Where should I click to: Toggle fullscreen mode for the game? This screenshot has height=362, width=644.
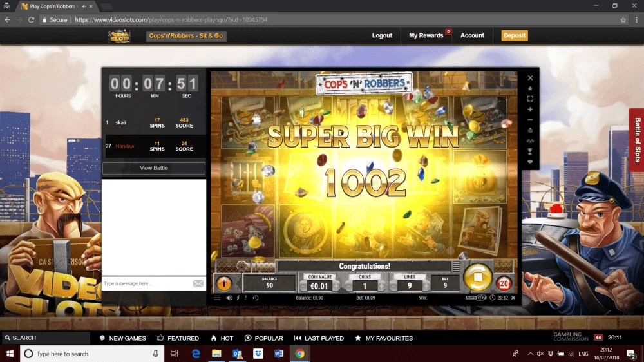pyautogui.click(x=530, y=99)
